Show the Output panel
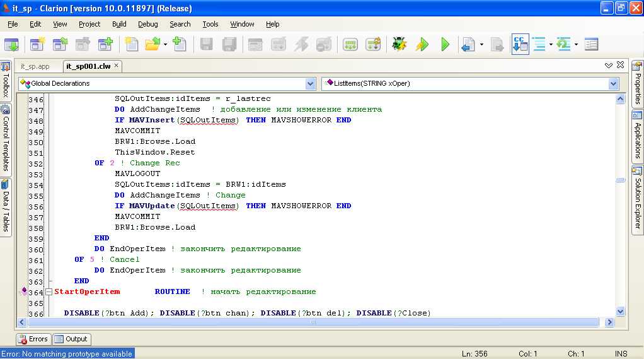The image size is (644, 359). [71, 339]
